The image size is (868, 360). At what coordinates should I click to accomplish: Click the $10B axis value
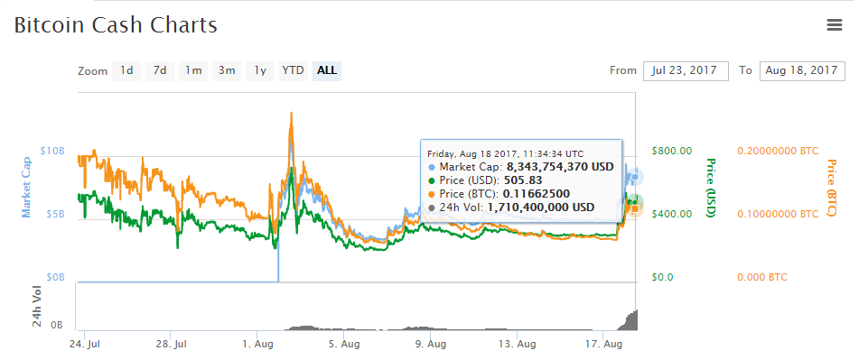(53, 151)
